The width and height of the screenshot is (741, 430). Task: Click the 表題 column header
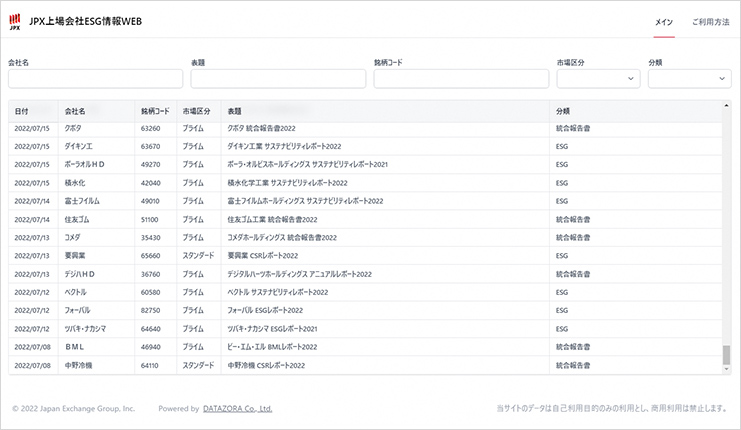(235, 111)
